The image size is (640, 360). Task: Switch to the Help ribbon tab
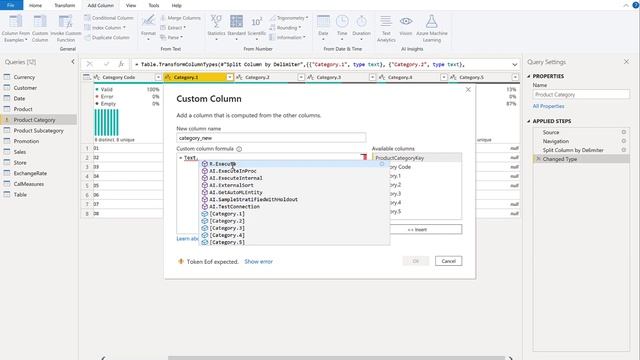click(x=176, y=5)
